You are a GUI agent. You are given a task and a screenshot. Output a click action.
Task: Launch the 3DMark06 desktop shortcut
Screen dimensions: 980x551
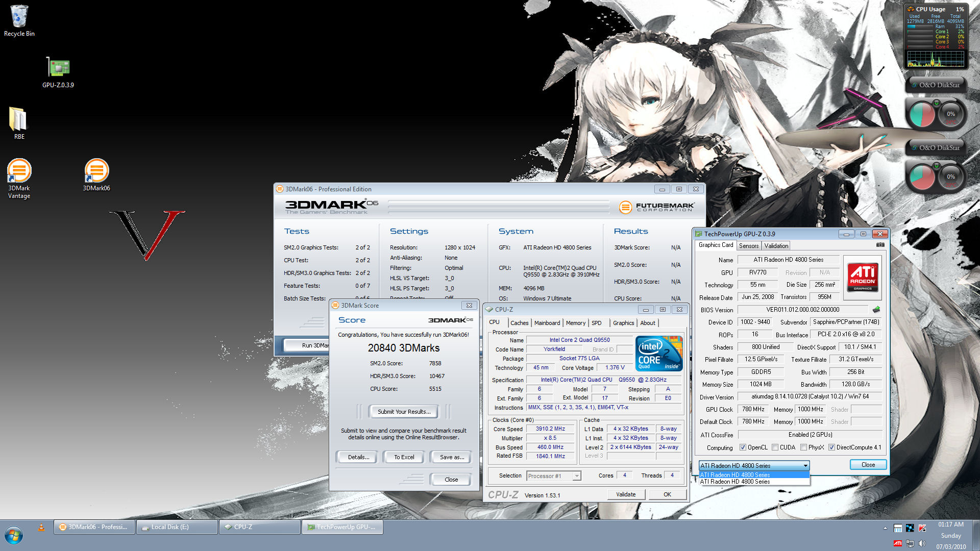pos(96,175)
